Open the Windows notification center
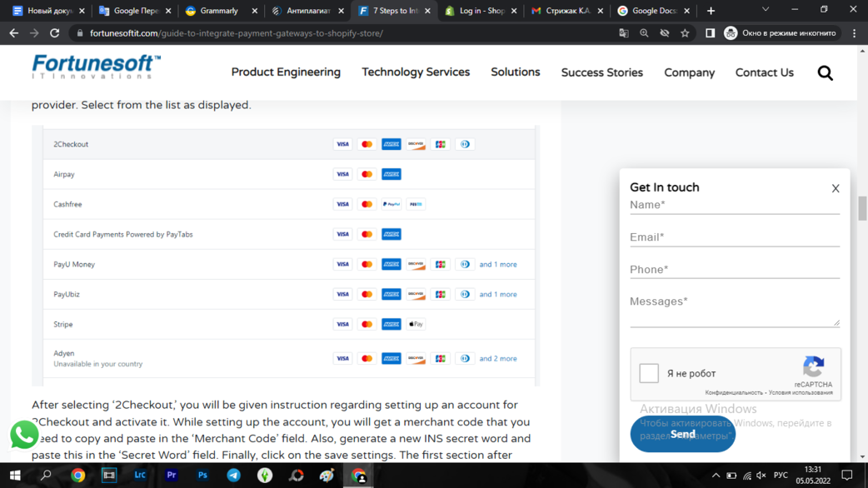This screenshot has width=868, height=488. tap(847, 476)
